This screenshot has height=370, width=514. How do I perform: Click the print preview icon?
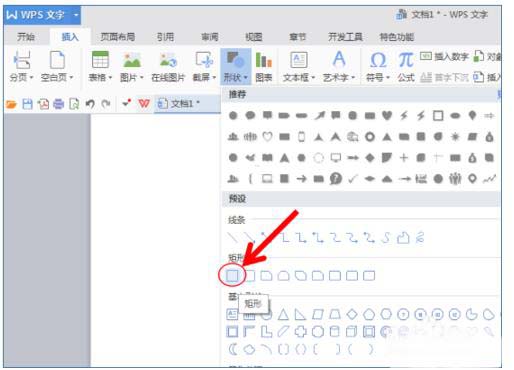point(74,104)
